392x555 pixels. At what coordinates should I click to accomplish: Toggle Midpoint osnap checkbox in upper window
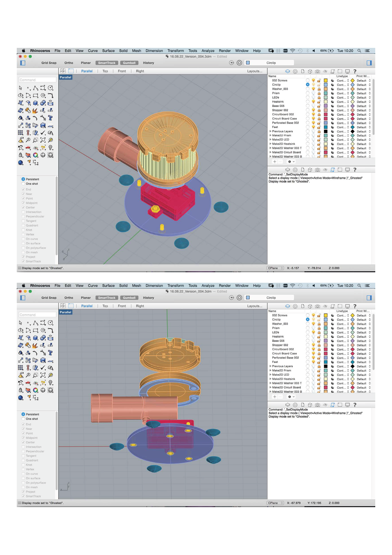[23, 203]
